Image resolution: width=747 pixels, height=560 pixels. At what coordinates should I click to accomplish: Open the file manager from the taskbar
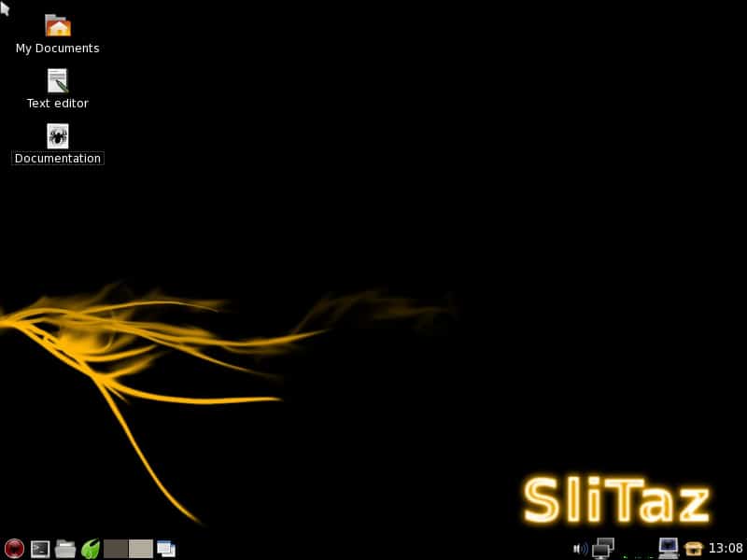pos(63,547)
